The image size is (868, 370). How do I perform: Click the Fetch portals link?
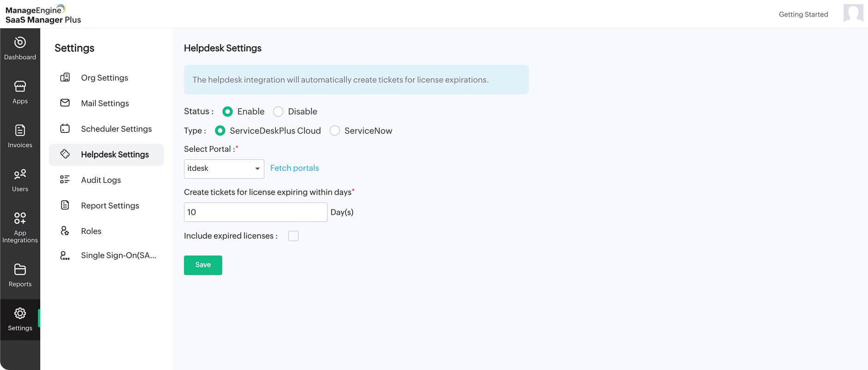pyautogui.click(x=294, y=168)
